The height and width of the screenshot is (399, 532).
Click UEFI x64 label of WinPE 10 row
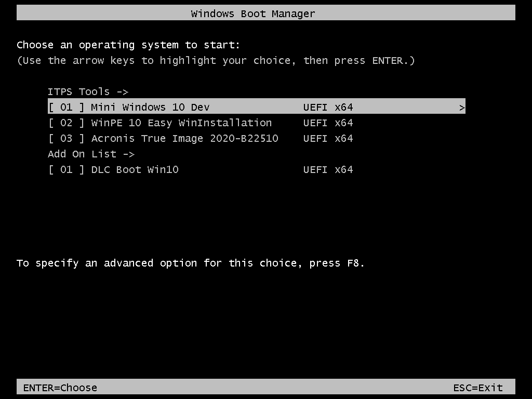tap(328, 123)
